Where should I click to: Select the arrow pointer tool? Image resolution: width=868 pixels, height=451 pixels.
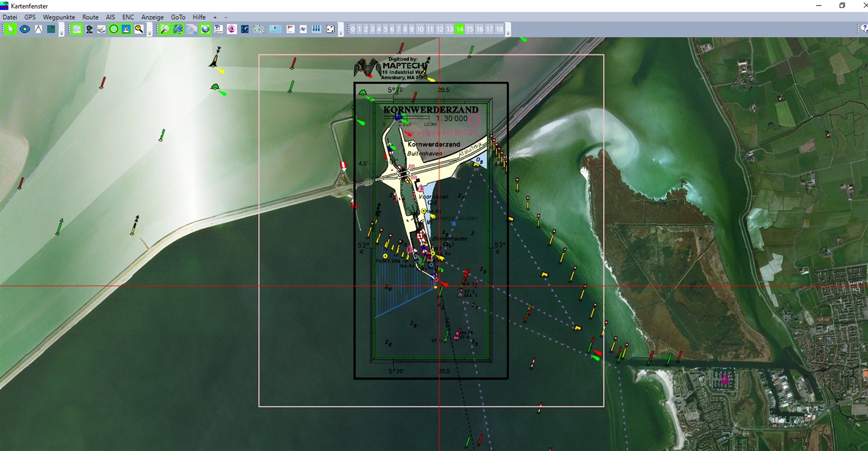pyautogui.click(x=11, y=29)
